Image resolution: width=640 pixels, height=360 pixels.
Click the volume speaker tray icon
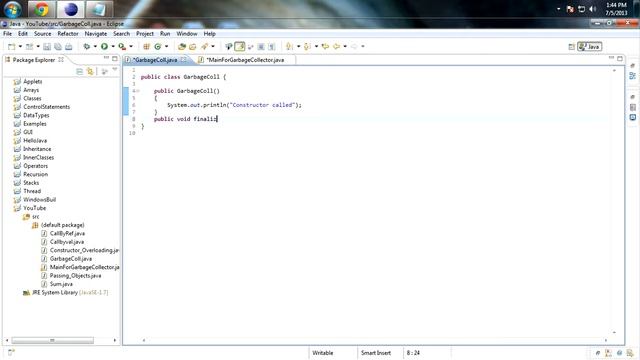point(593,9)
